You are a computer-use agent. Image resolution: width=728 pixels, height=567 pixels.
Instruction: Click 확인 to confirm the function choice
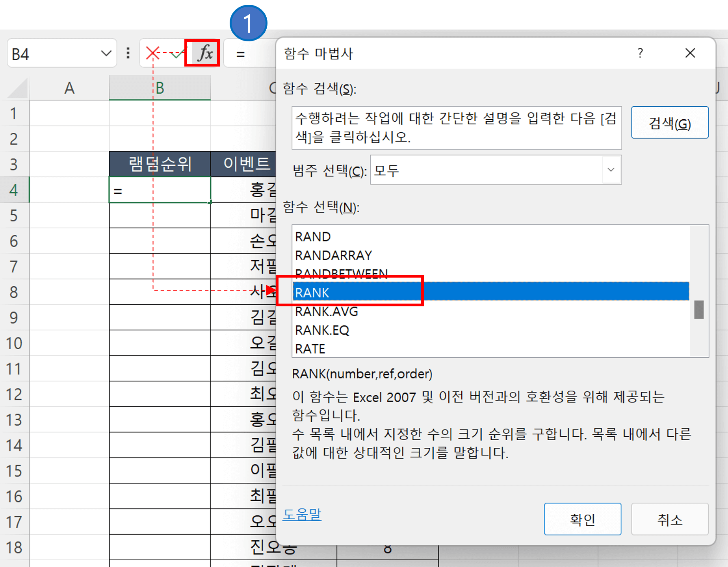click(x=583, y=519)
